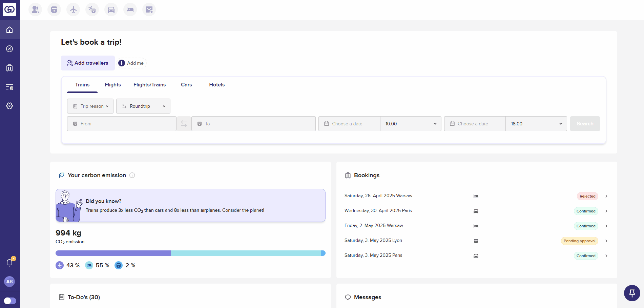
Task: Click the carbon emission progress bar
Action: [x=190, y=253]
